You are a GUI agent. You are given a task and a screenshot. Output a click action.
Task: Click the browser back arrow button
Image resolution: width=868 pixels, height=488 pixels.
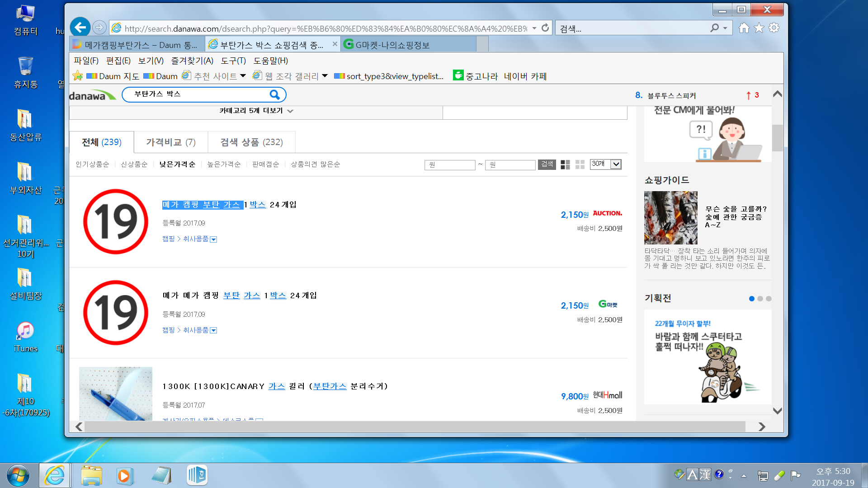point(80,28)
